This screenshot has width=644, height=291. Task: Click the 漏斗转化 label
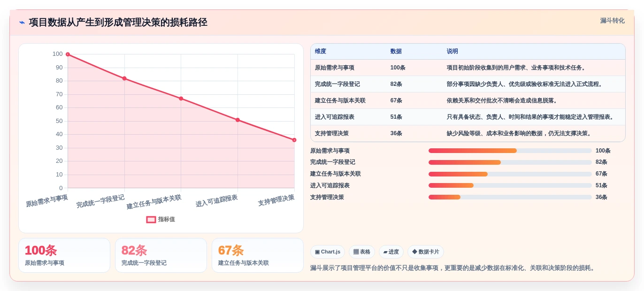tap(612, 21)
